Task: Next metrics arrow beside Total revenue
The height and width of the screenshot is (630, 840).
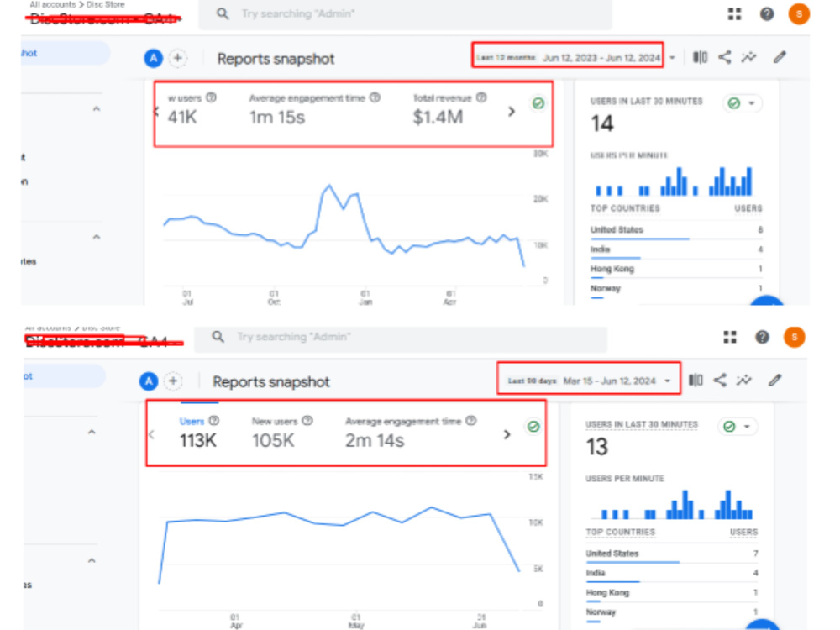Action: point(512,112)
